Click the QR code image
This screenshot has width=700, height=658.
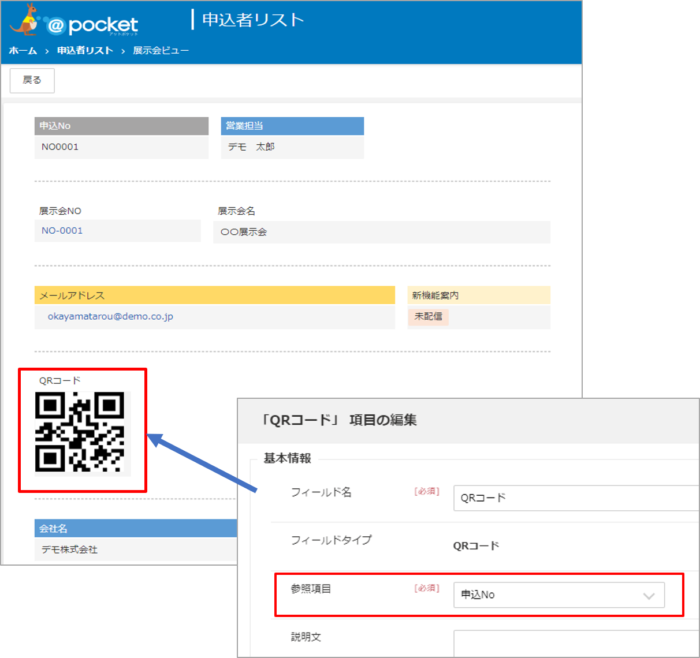[x=80, y=432]
